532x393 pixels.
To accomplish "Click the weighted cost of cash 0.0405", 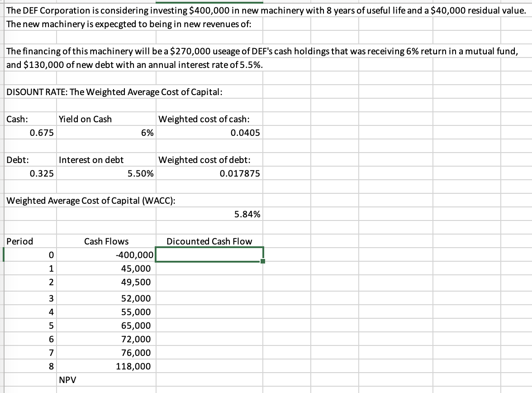I will click(x=209, y=133).
